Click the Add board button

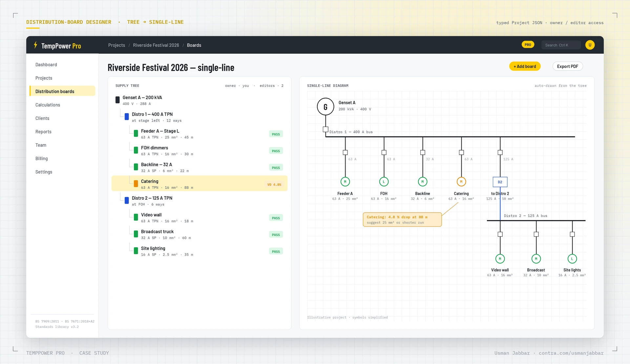[x=525, y=66]
